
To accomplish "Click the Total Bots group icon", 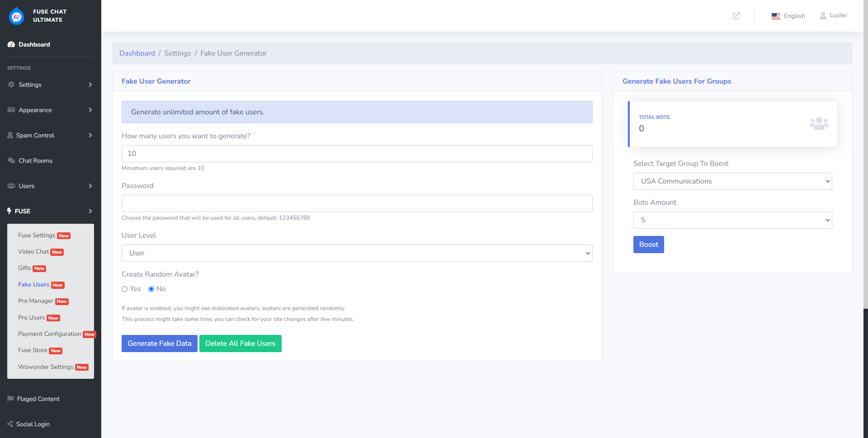I will [819, 123].
